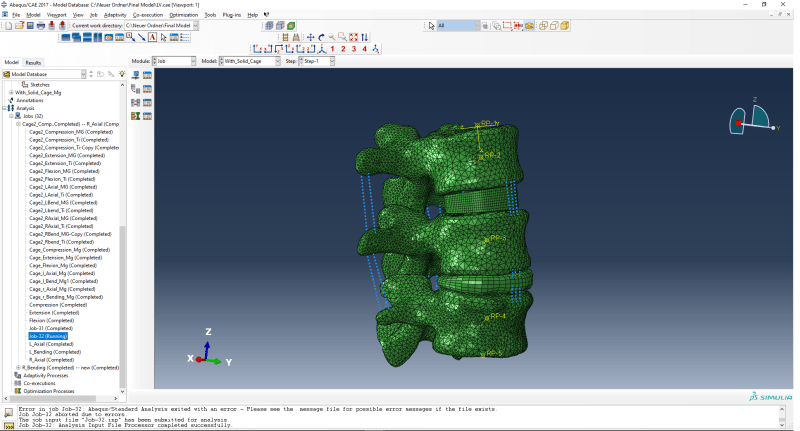This screenshot has width=800, height=431.
Task: Open the Job Manager icon beside Create Job
Action: pyautogui.click(x=147, y=75)
